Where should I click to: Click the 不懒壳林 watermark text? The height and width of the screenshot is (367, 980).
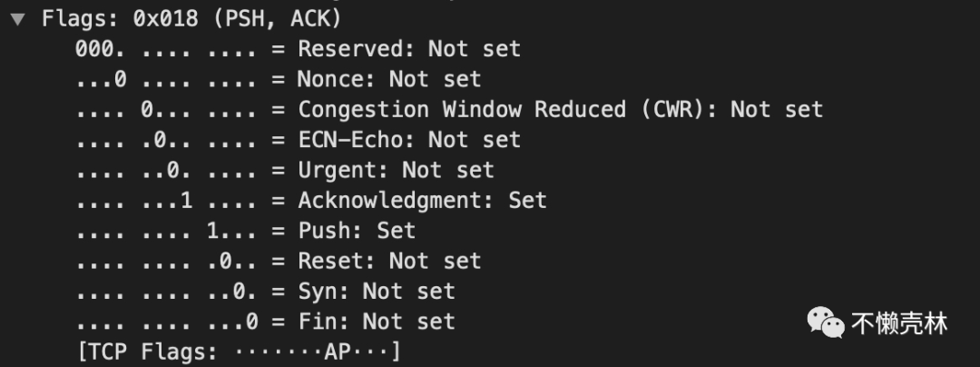pyautogui.click(x=899, y=324)
